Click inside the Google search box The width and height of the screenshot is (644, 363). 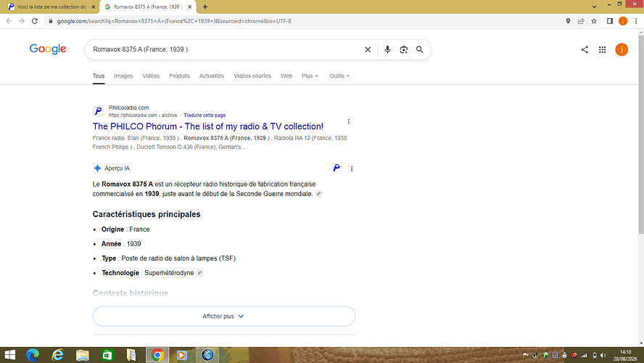pyautogui.click(x=224, y=49)
